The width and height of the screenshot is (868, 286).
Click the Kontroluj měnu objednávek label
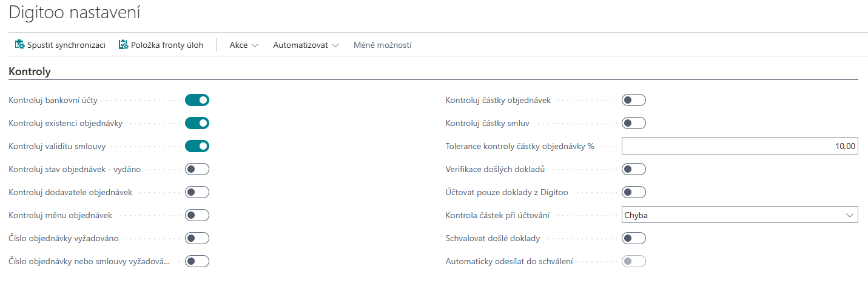pyautogui.click(x=60, y=215)
